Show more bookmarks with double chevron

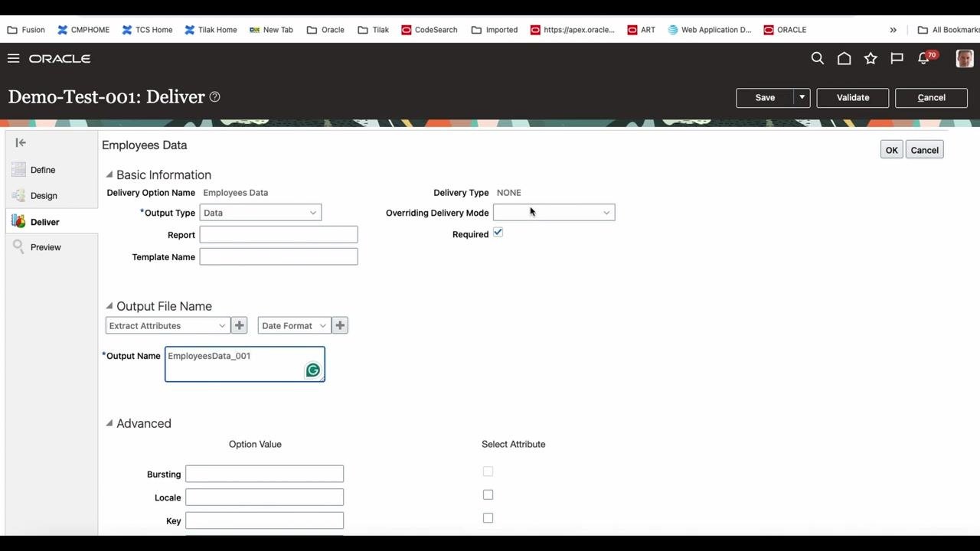[x=893, y=30]
